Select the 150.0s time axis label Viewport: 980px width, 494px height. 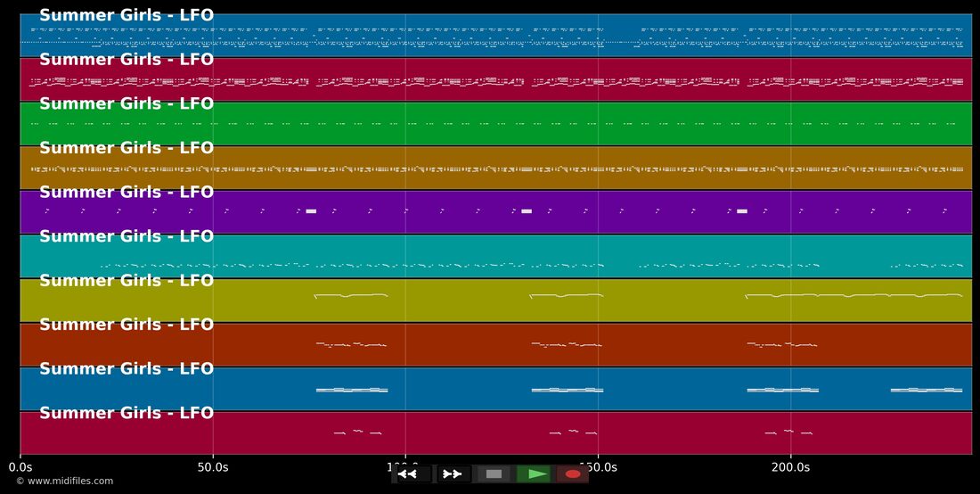click(598, 467)
